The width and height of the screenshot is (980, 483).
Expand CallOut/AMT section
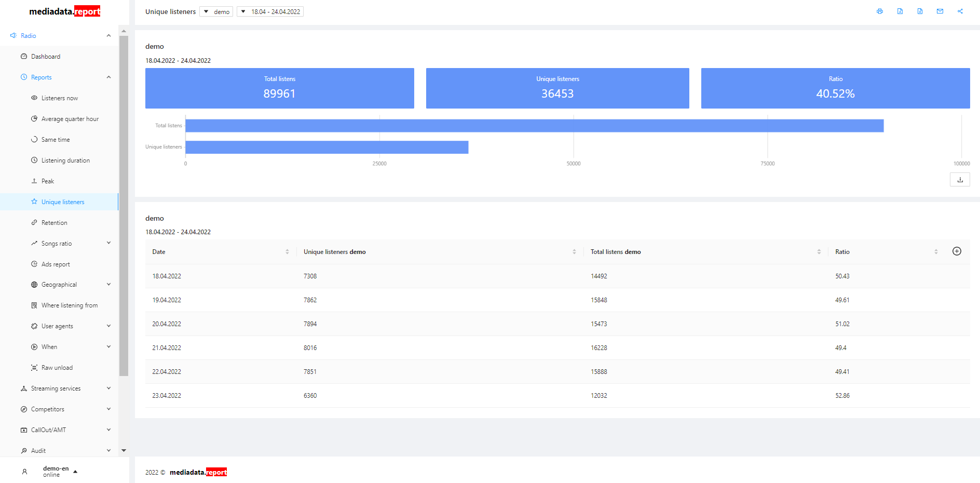click(108, 430)
